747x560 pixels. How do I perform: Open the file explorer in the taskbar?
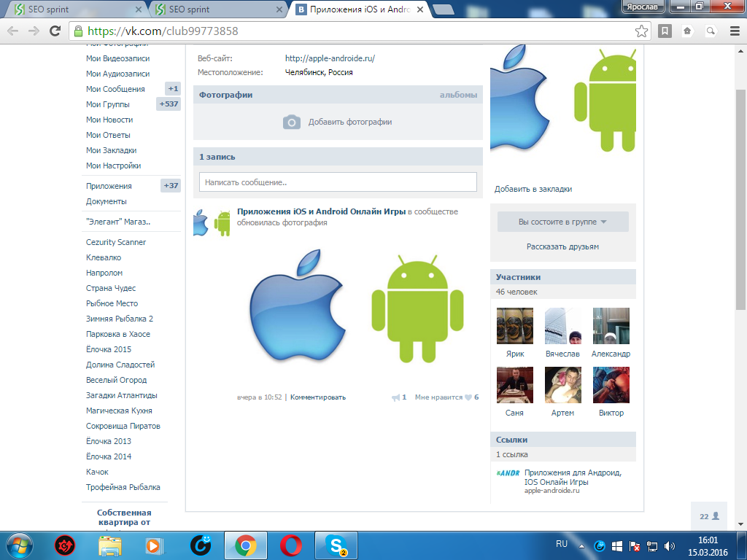pos(110,545)
